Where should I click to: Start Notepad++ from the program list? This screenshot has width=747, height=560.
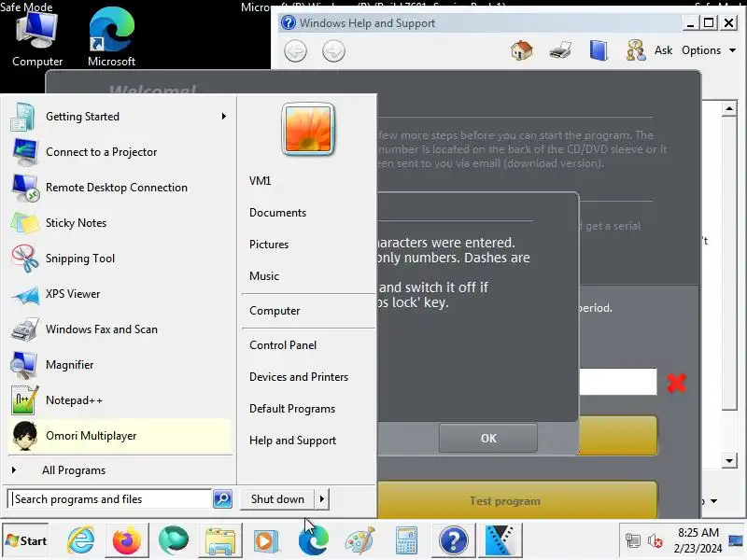[120, 400]
